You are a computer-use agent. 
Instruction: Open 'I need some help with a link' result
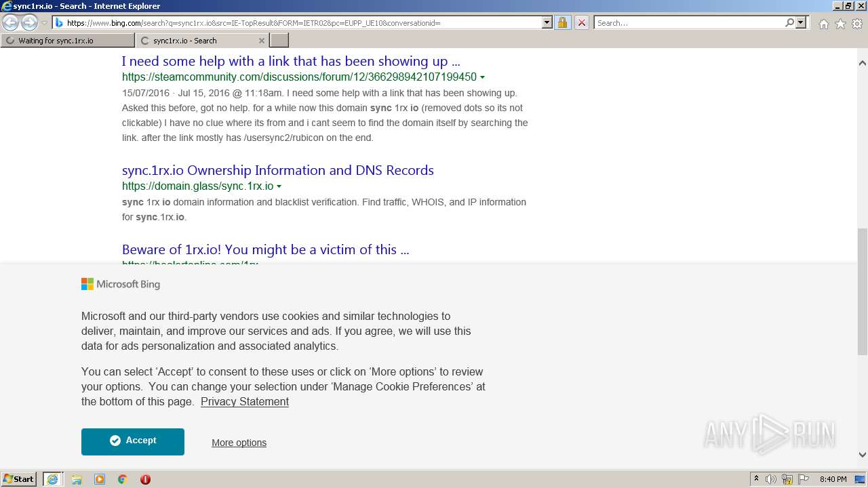291,61
